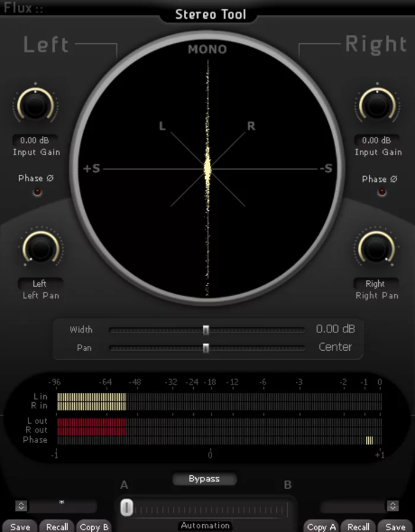415x532 pixels.
Task: Open the left preset selector arrows
Action: tap(21, 506)
